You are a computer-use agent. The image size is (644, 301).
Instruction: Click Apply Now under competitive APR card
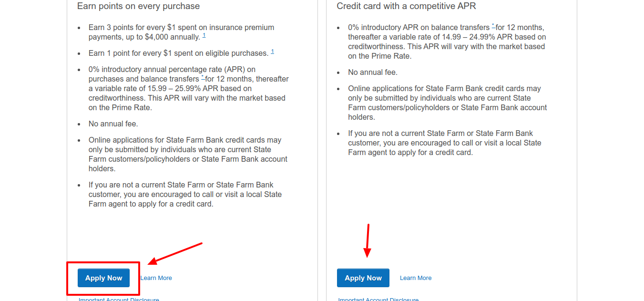coord(363,278)
